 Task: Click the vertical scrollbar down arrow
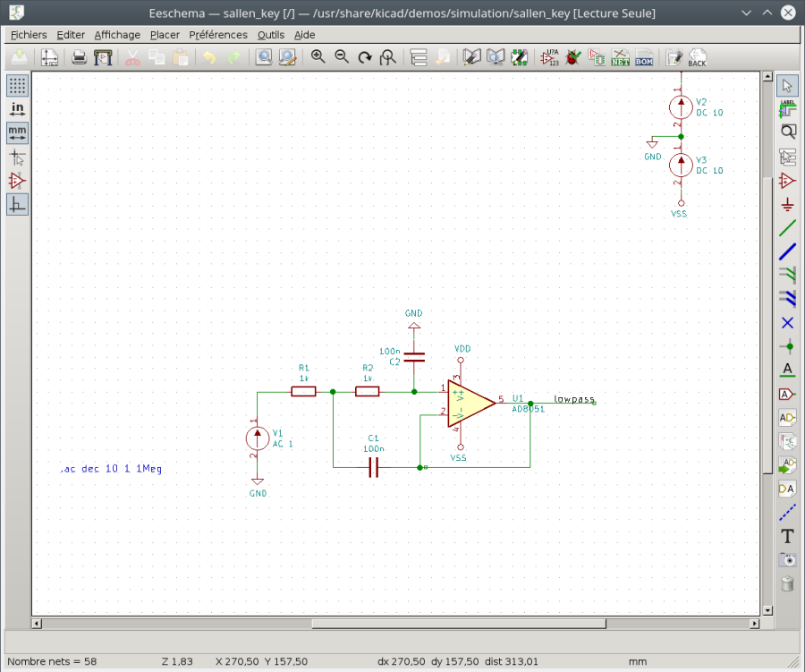click(767, 610)
